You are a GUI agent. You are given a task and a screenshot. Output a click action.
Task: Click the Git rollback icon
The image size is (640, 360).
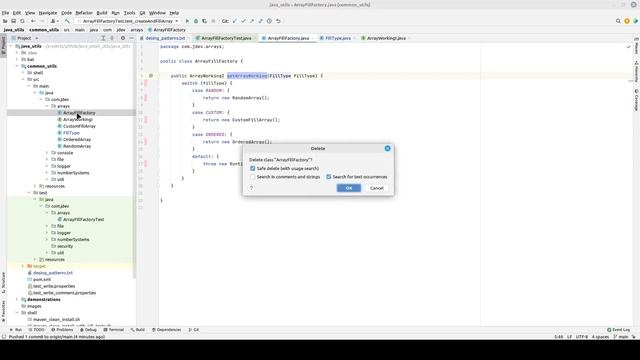(x=278, y=21)
